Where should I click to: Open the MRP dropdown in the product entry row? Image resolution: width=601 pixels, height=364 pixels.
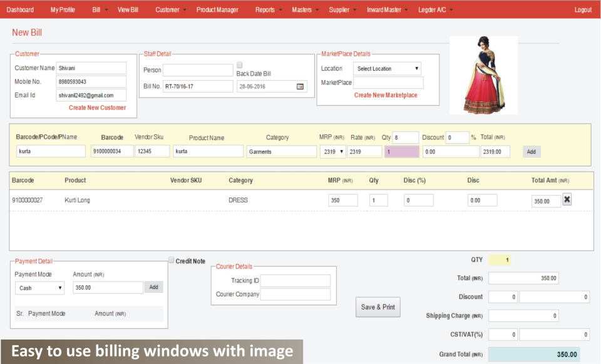click(332, 151)
